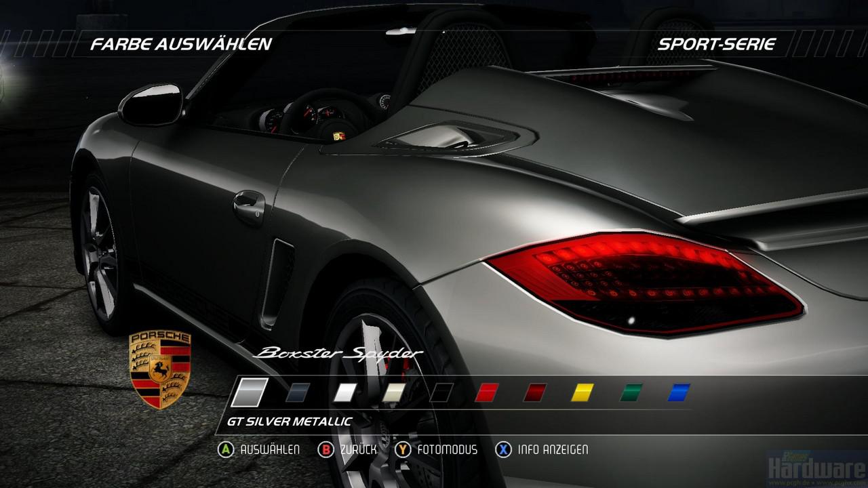Pick the green color swatch
Screen dimensions: 868x488
click(x=631, y=392)
